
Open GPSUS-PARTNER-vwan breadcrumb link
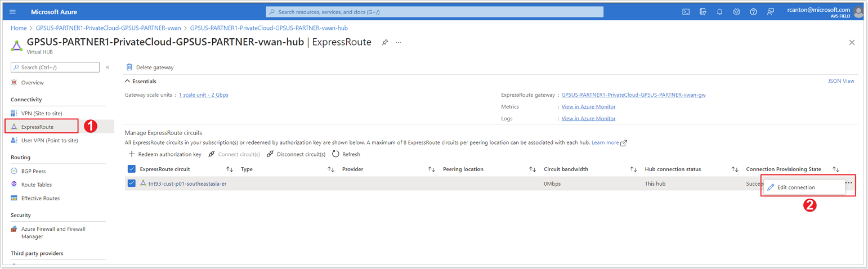click(x=109, y=28)
